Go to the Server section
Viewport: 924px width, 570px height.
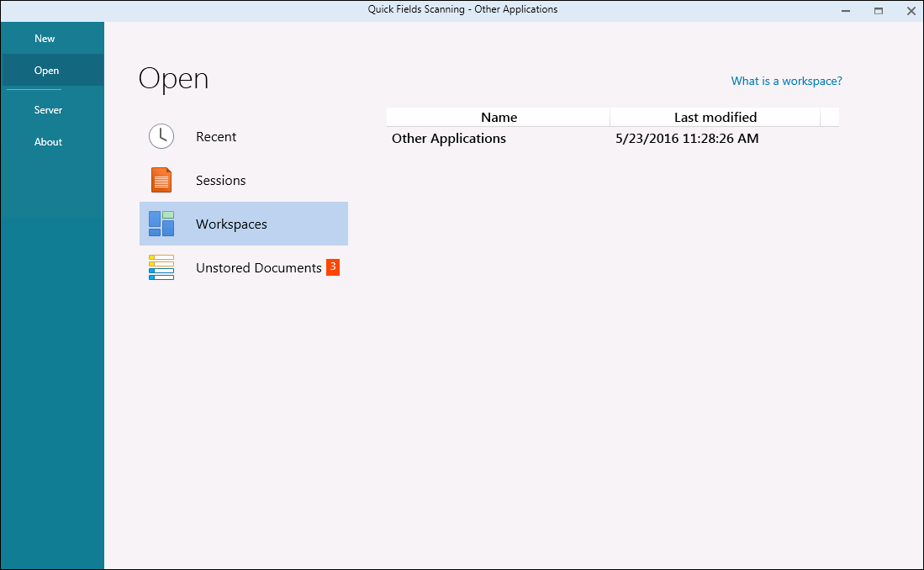coord(48,110)
